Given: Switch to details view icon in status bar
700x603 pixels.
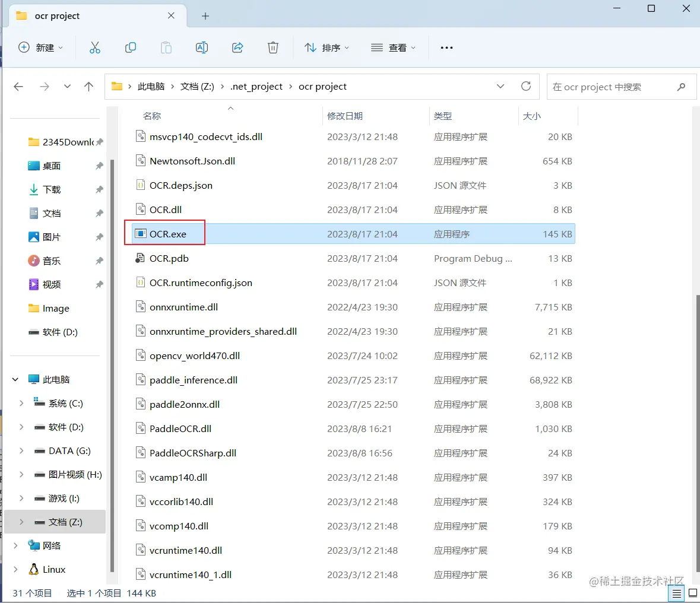Looking at the screenshot, I should (677, 594).
